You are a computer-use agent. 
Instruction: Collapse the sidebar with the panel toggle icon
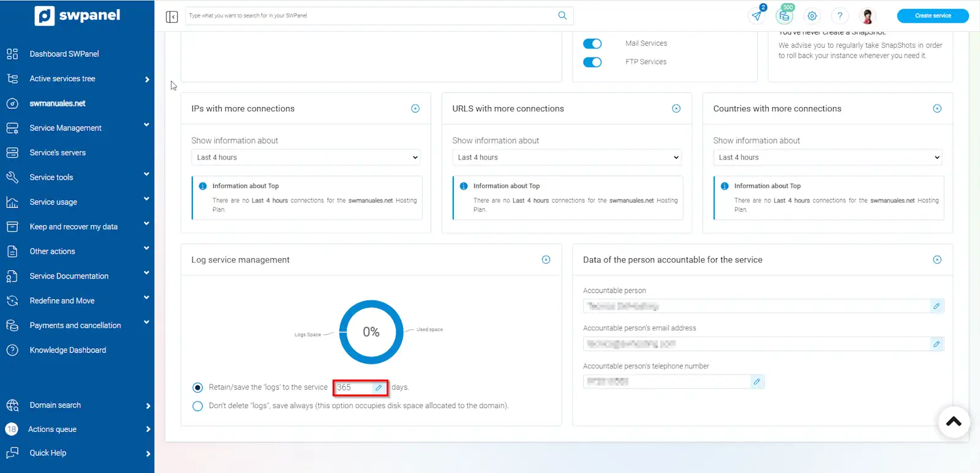point(171,17)
